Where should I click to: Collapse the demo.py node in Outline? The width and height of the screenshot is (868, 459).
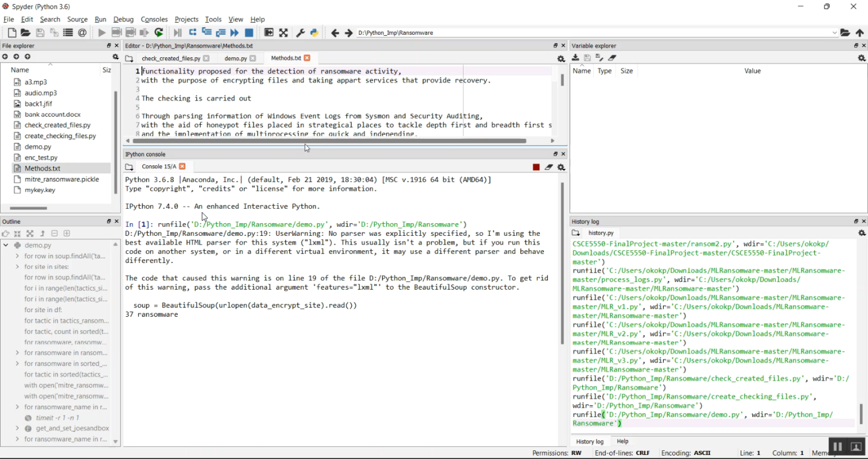[x=6, y=245]
